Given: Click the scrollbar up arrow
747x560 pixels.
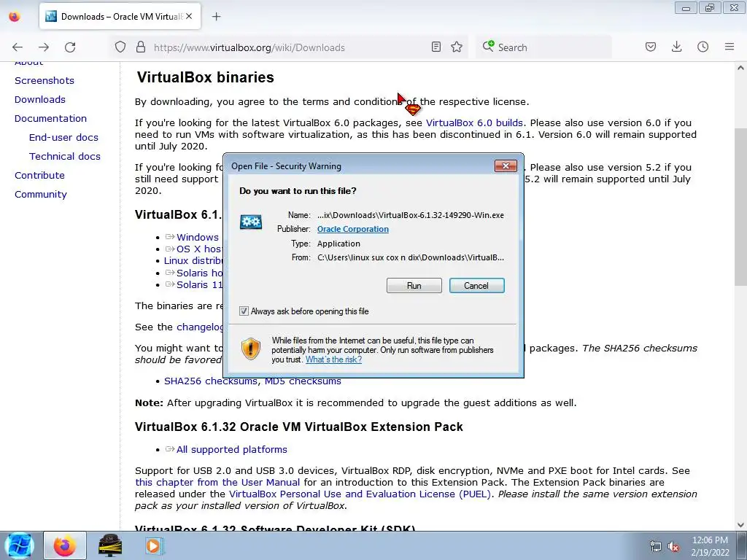Looking at the screenshot, I should (x=740, y=68).
